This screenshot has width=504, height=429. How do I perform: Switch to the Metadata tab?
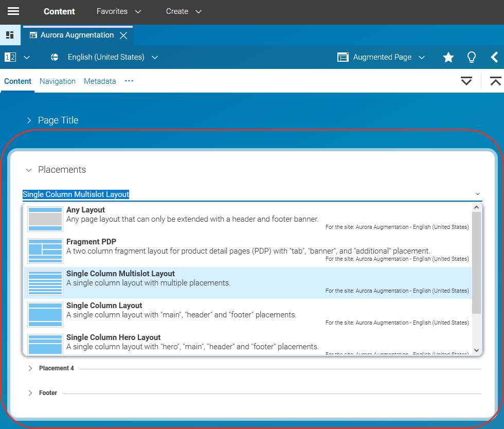100,81
